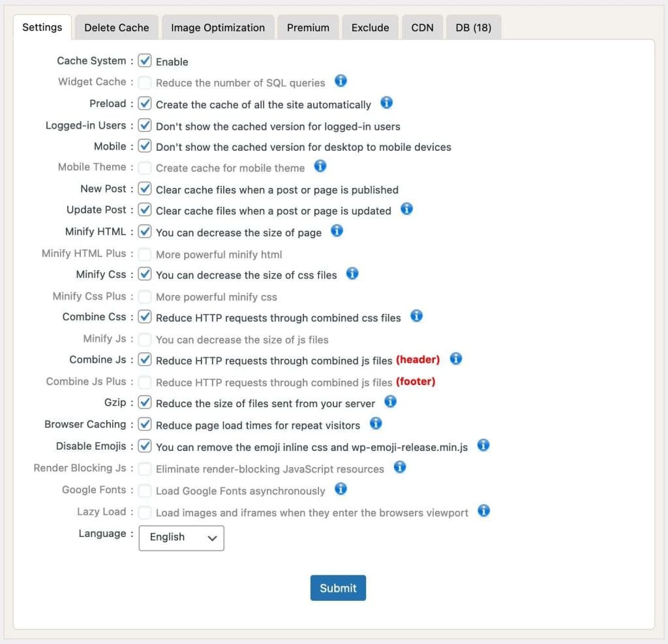The width and height of the screenshot is (668, 644).
Task: Click the Render Blocking Js info icon
Action: (401, 467)
